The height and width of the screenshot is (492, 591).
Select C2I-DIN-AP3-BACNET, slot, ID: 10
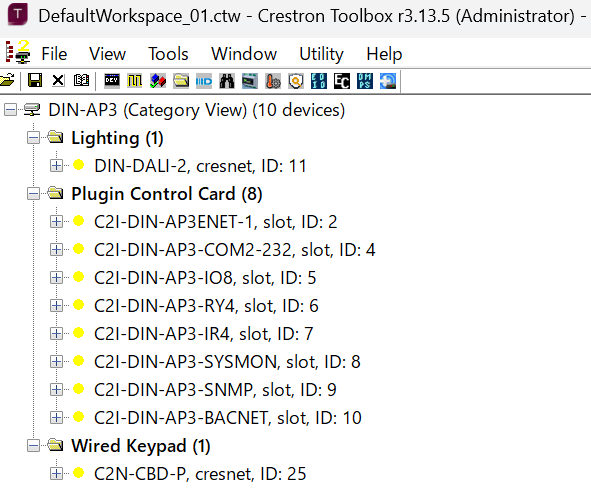228,417
